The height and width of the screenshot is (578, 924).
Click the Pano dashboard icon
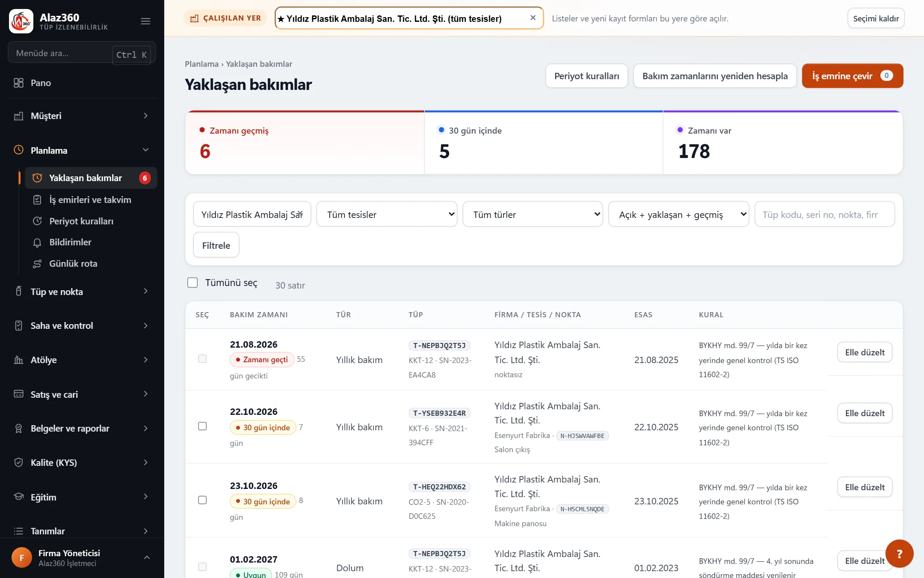coord(18,83)
